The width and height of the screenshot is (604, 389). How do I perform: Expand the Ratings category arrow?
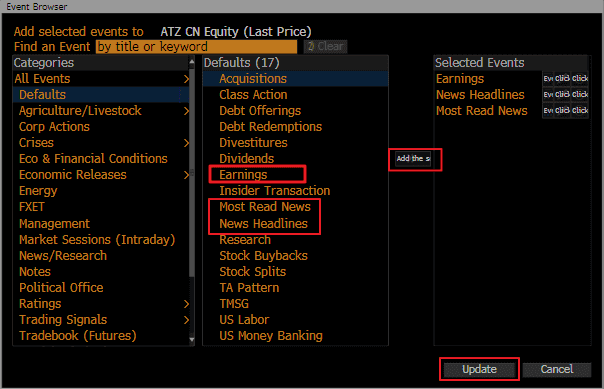click(x=186, y=304)
